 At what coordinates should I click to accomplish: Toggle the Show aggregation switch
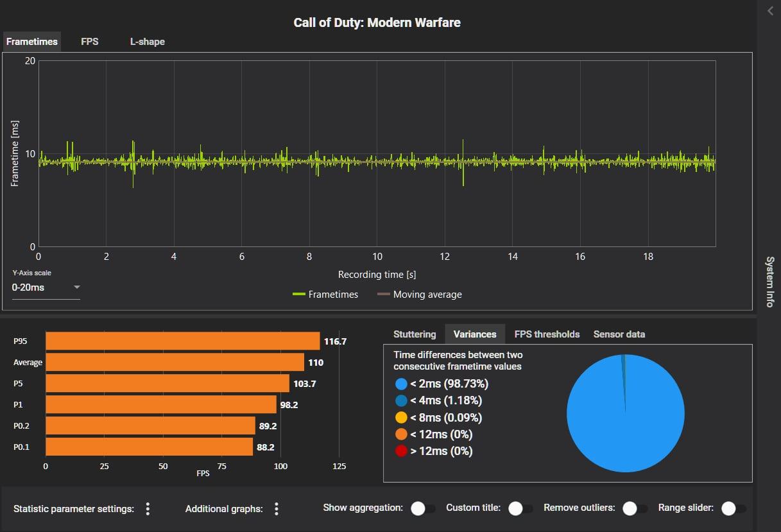point(423,508)
